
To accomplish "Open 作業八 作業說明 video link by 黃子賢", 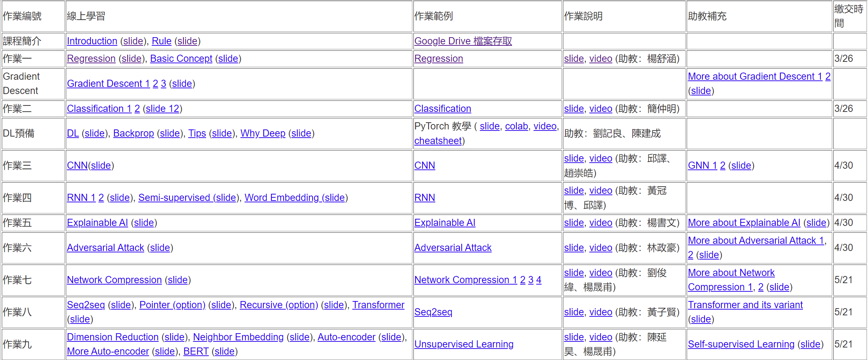I will (601, 312).
